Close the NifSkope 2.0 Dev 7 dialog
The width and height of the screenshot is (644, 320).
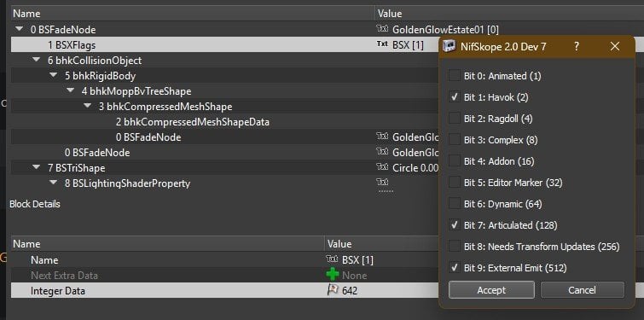click(x=614, y=46)
